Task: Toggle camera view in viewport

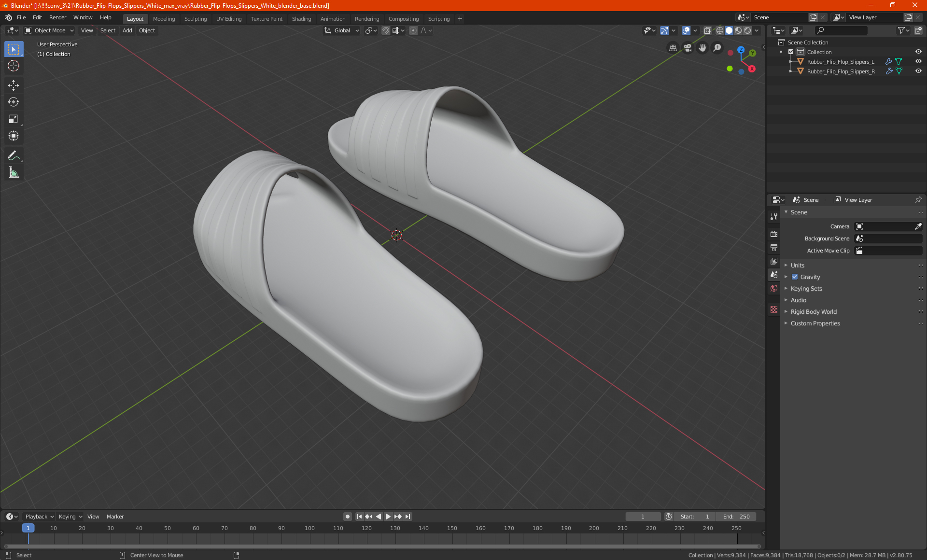Action: pyautogui.click(x=688, y=48)
